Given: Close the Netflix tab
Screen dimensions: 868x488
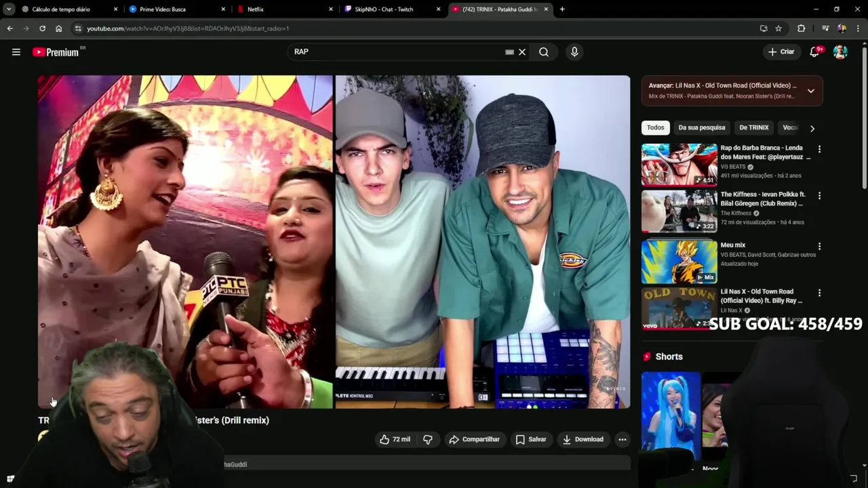Looking at the screenshot, I should (x=331, y=9).
